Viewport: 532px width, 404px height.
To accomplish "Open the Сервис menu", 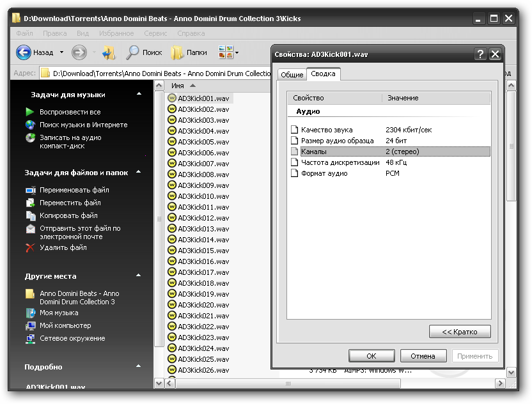I will 155,33.
